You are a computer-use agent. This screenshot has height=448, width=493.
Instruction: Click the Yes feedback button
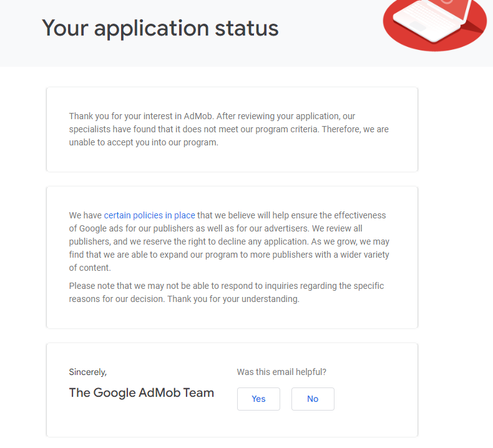258,399
